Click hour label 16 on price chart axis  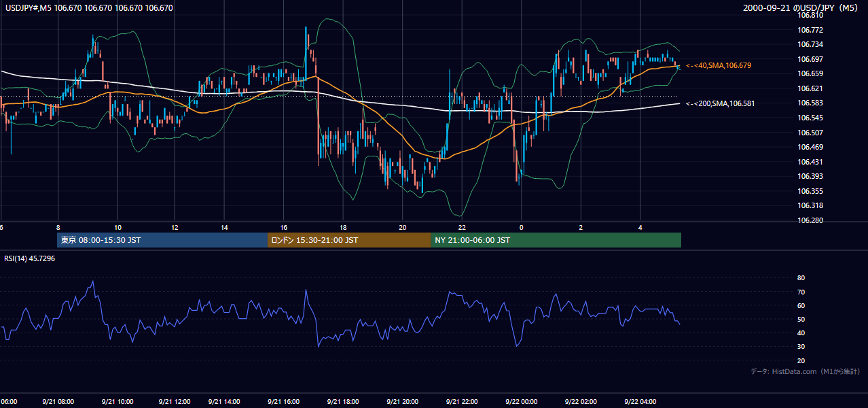click(x=283, y=228)
